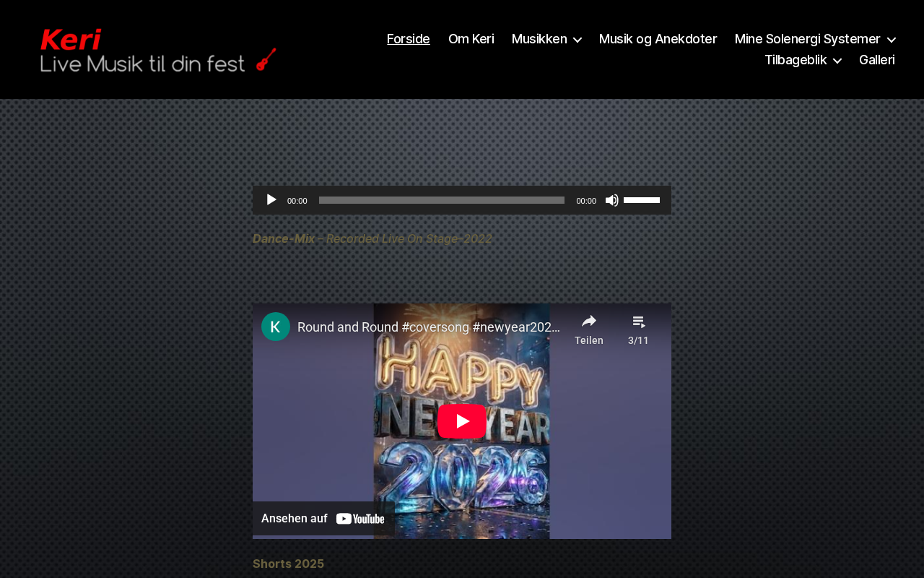Open the Galleri page

coord(876,60)
